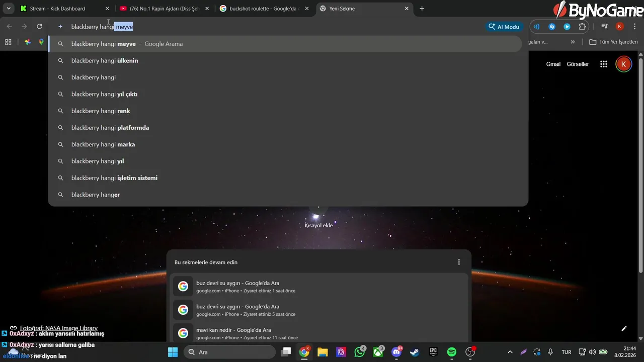644x362 pixels.
Task: Select suggestion blackberry hangi işletim sistemi
Action: [285, 178]
